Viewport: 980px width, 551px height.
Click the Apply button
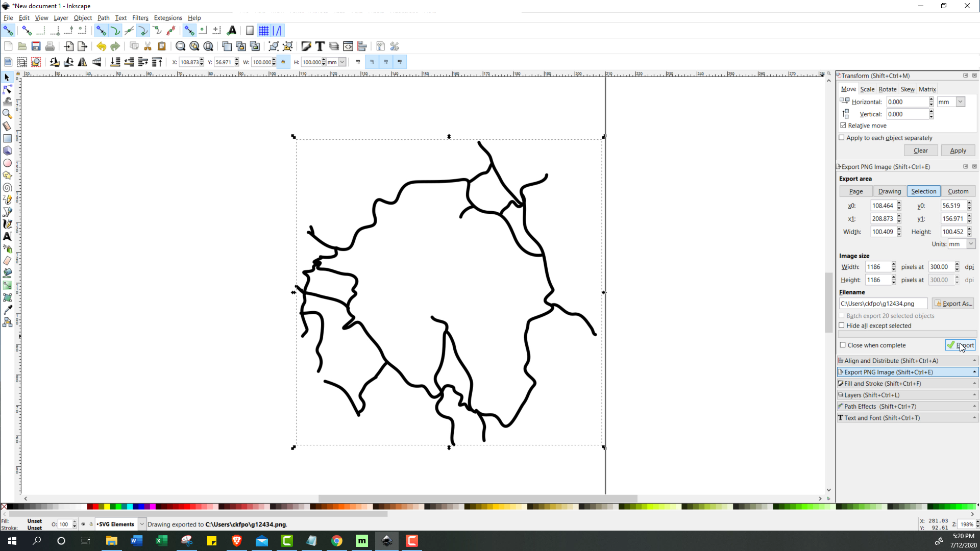click(x=958, y=151)
